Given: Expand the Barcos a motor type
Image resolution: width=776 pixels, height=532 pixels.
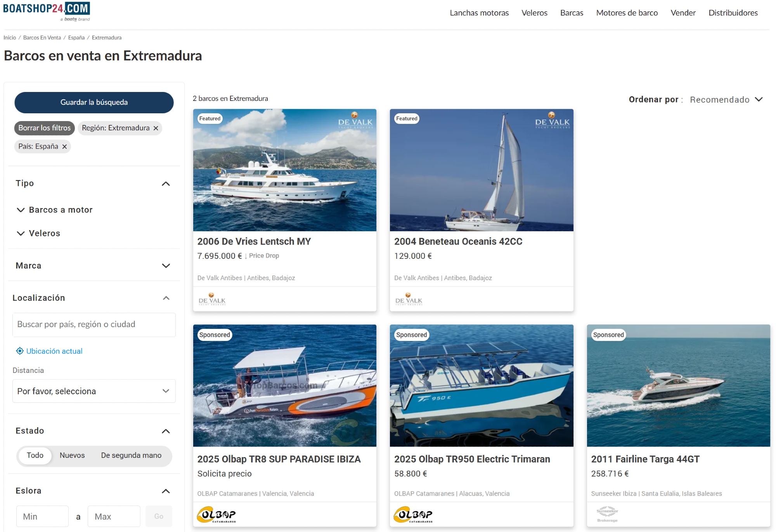Looking at the screenshot, I should (21, 210).
